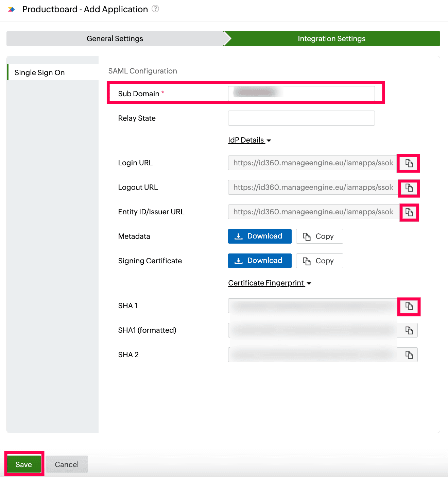Copy the Logout URL value
The height and width of the screenshot is (477, 448).
pos(409,187)
